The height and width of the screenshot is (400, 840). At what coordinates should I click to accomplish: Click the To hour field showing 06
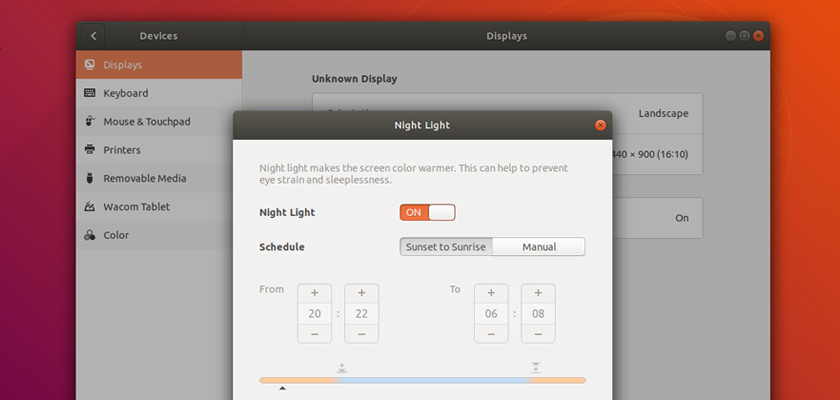pyautogui.click(x=491, y=314)
